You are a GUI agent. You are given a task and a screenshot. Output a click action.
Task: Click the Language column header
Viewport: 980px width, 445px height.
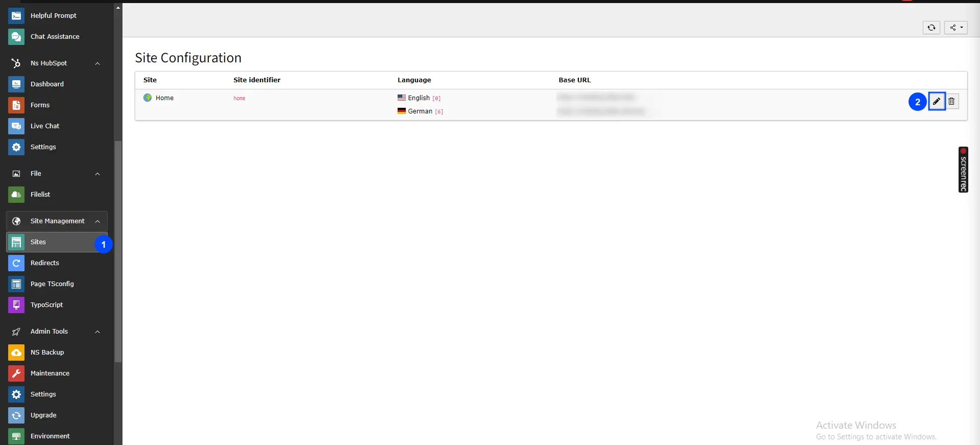(414, 80)
